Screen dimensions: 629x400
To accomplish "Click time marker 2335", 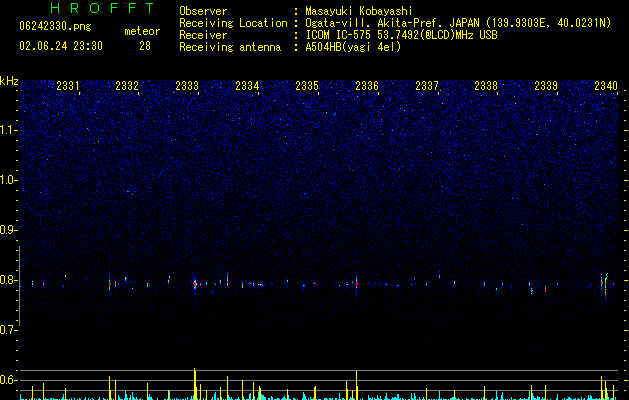I will point(307,85).
